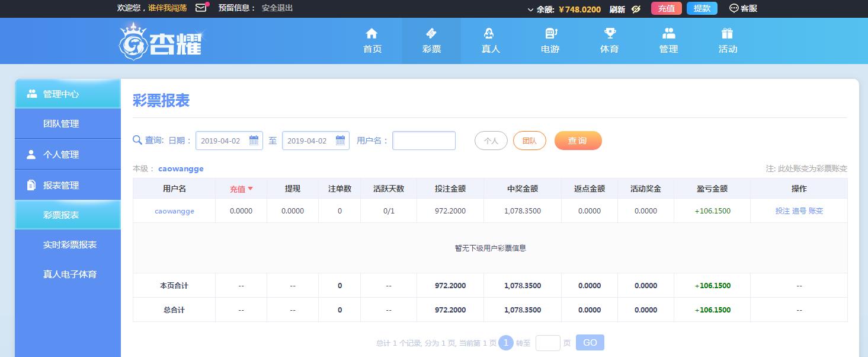868x357 pixels.
Task: Open the 真人 live dealer icon
Action: click(490, 33)
